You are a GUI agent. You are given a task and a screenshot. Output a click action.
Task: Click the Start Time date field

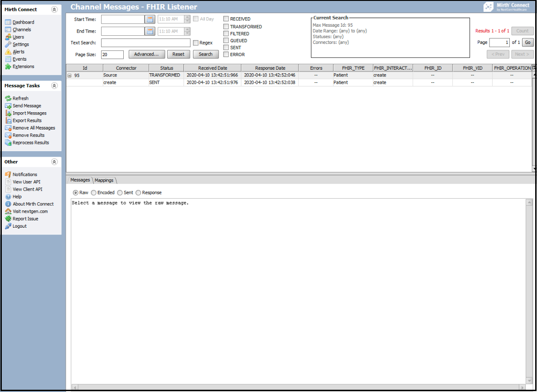click(x=123, y=19)
